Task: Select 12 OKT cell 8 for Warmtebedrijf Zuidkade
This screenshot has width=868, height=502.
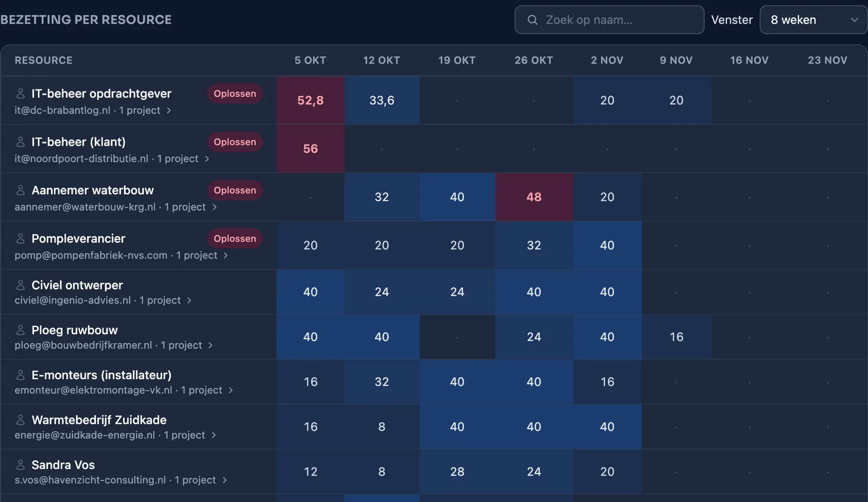Action: (382, 427)
